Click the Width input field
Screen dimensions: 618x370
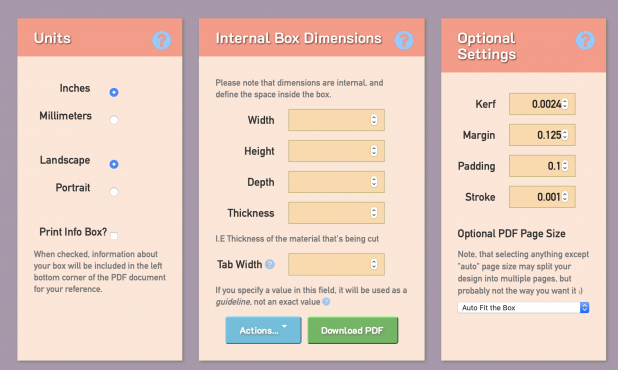336,120
